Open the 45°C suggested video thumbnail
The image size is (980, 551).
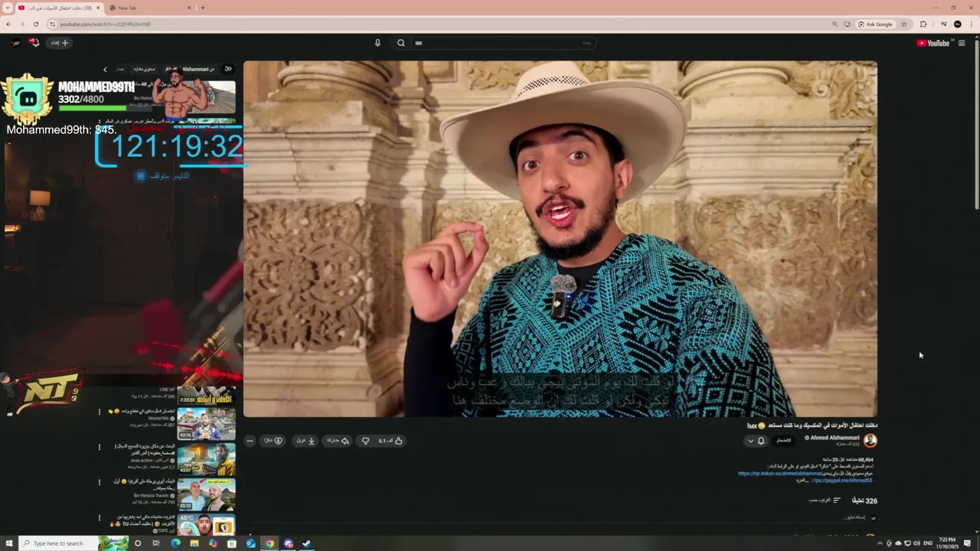207,524
